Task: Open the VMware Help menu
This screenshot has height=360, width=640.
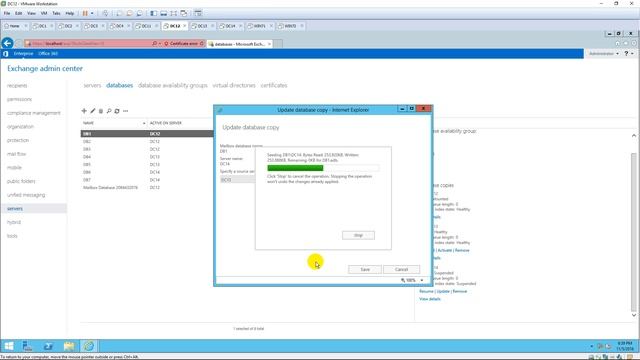Action: click(x=70, y=13)
